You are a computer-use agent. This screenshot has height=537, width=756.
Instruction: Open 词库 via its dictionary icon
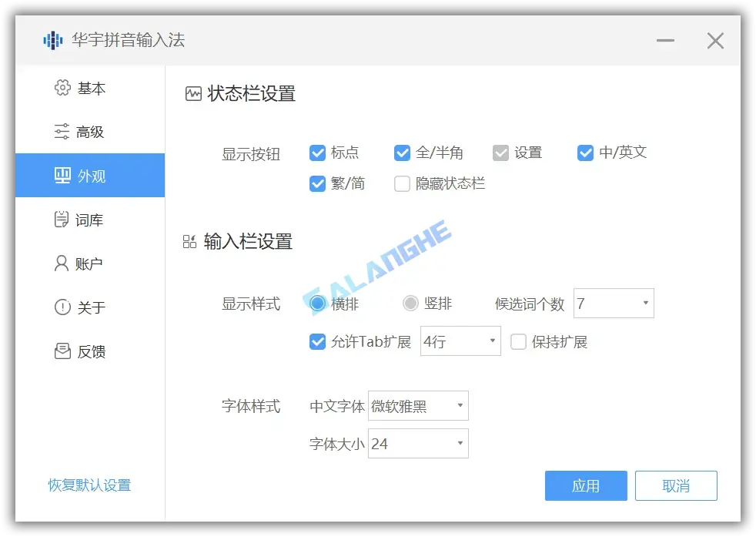click(61, 220)
